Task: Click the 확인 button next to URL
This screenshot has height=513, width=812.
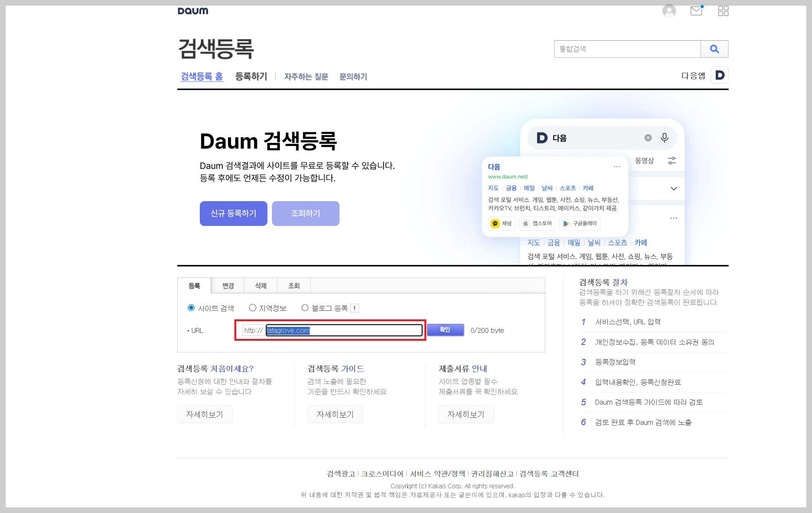Action: [x=445, y=330]
